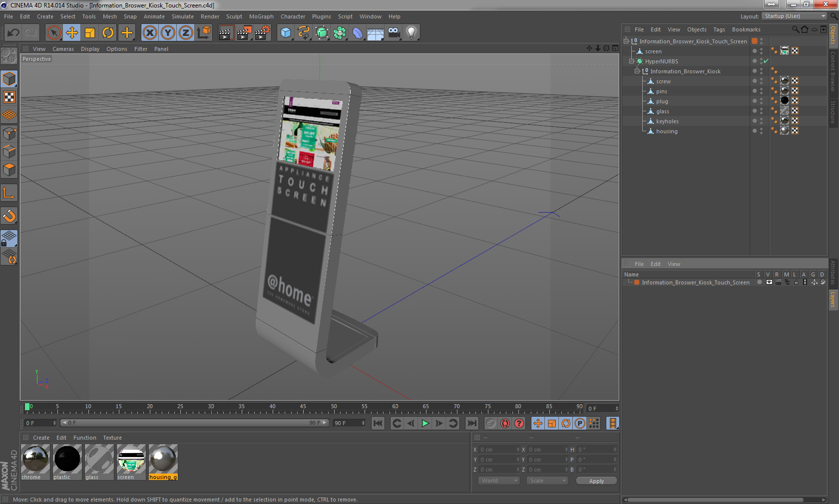Image resolution: width=839 pixels, height=504 pixels.
Task: Click X position coordinate field
Action: pos(499,450)
